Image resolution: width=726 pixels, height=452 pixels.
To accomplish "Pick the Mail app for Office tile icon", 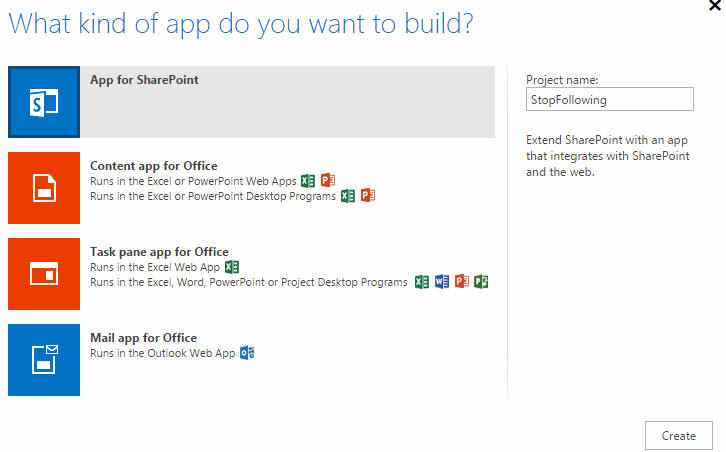I will (44, 359).
